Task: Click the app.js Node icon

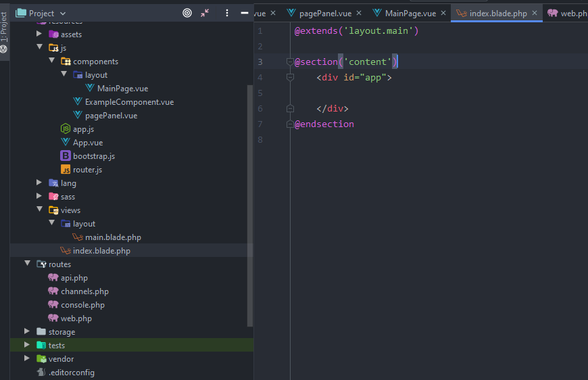Action: tap(66, 128)
